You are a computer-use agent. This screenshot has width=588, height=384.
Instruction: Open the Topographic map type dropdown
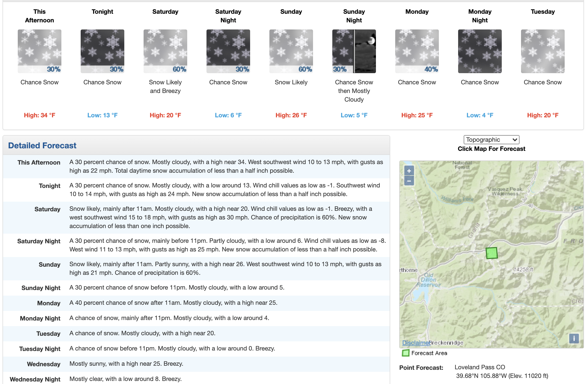coord(491,140)
